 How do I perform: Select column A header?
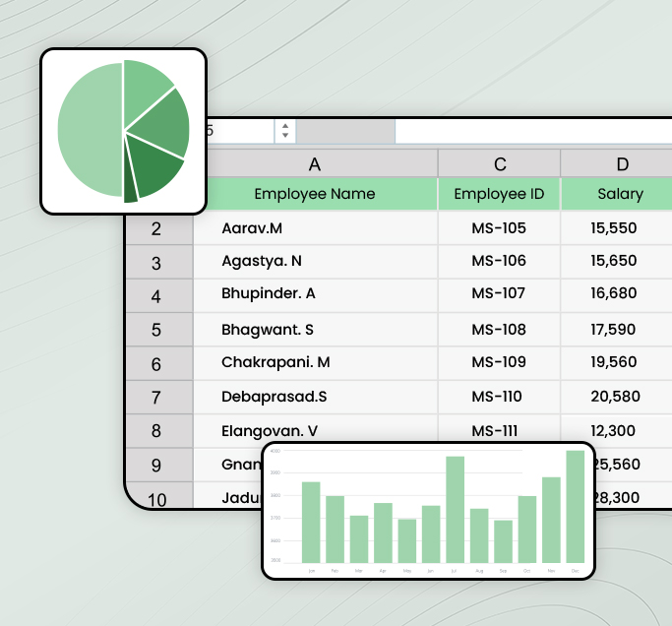315,163
